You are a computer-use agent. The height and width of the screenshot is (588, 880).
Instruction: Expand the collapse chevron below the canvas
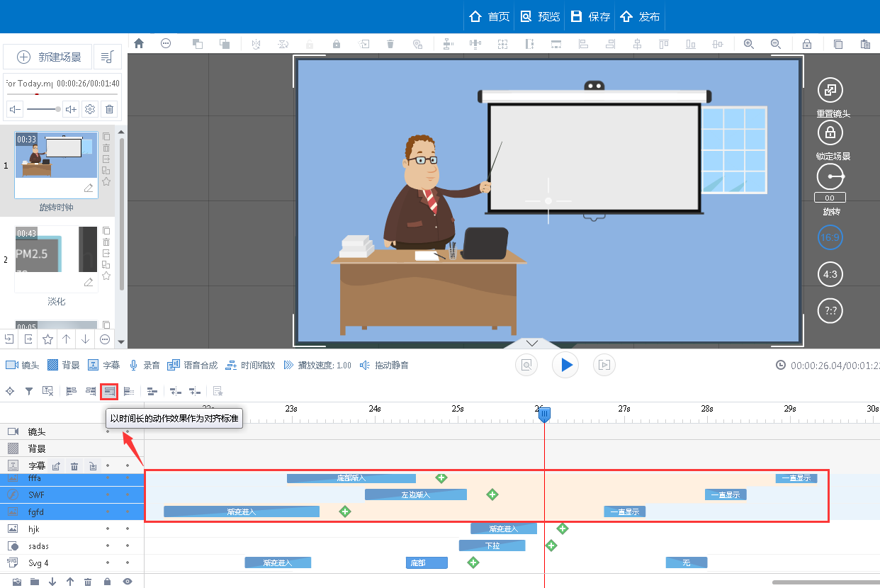coord(533,343)
